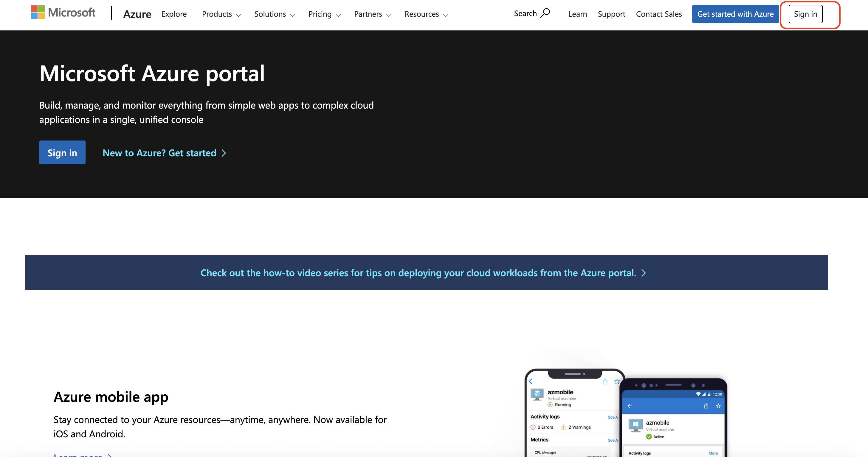Click the 2 Warnings label in mockup
Viewport: 868px width, 457px height.
click(579, 427)
